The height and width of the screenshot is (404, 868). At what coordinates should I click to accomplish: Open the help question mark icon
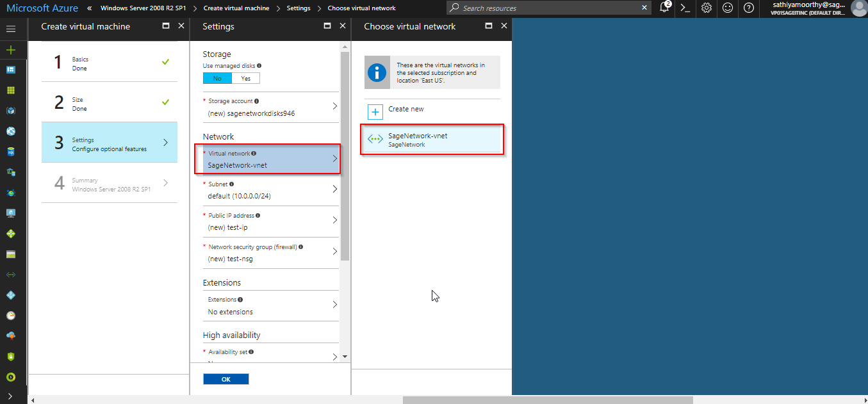pyautogui.click(x=748, y=8)
